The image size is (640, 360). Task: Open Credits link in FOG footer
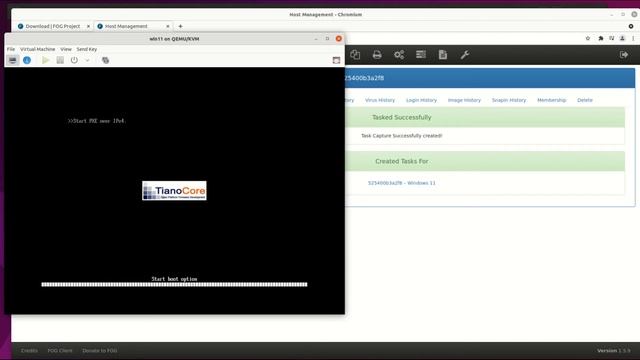[x=29, y=351]
